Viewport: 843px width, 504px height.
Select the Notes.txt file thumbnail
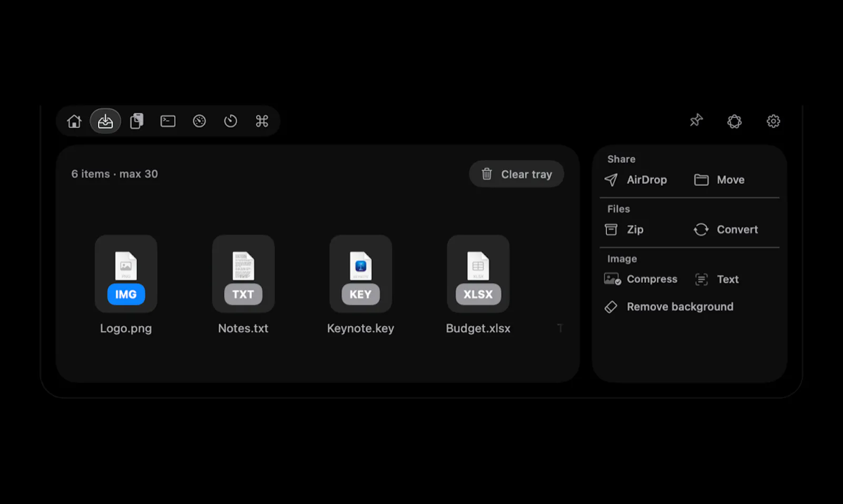click(243, 274)
